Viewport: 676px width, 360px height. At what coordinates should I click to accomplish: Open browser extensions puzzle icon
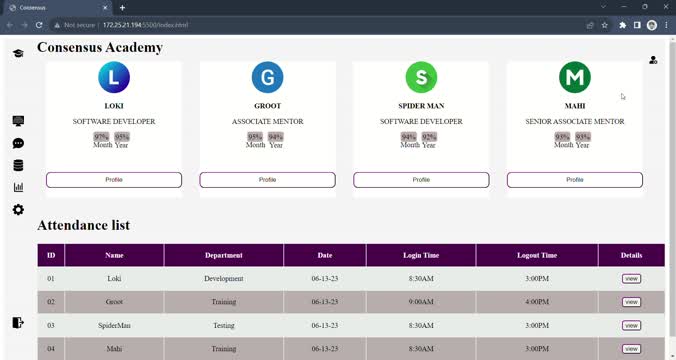click(x=623, y=25)
